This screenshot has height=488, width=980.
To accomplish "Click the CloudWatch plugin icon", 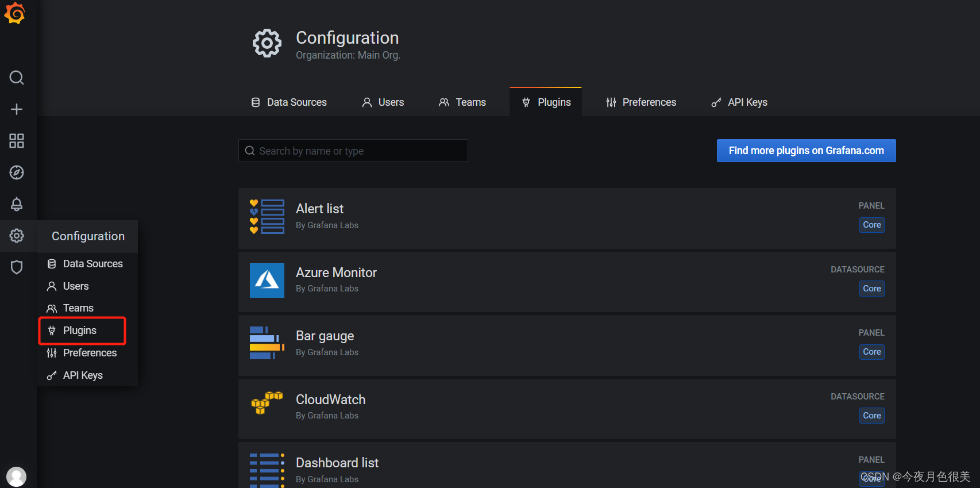I will pyautogui.click(x=267, y=403).
